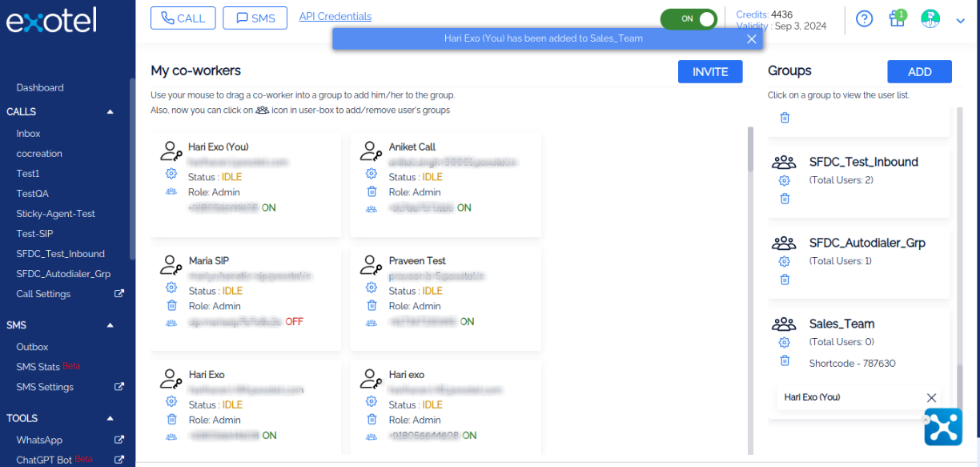Open settings gear for SFDC_Autodialer_Grp group
This screenshot has height=467, width=980.
tap(785, 261)
